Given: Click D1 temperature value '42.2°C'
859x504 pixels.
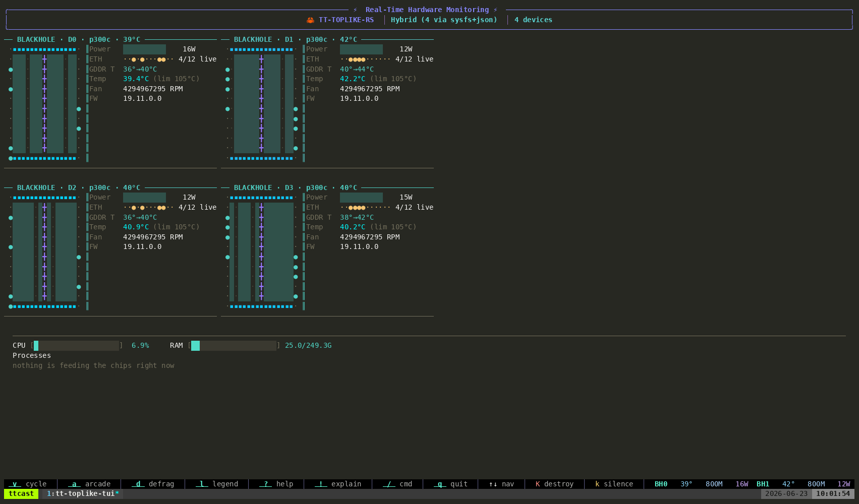Looking at the screenshot, I should (353, 79).
